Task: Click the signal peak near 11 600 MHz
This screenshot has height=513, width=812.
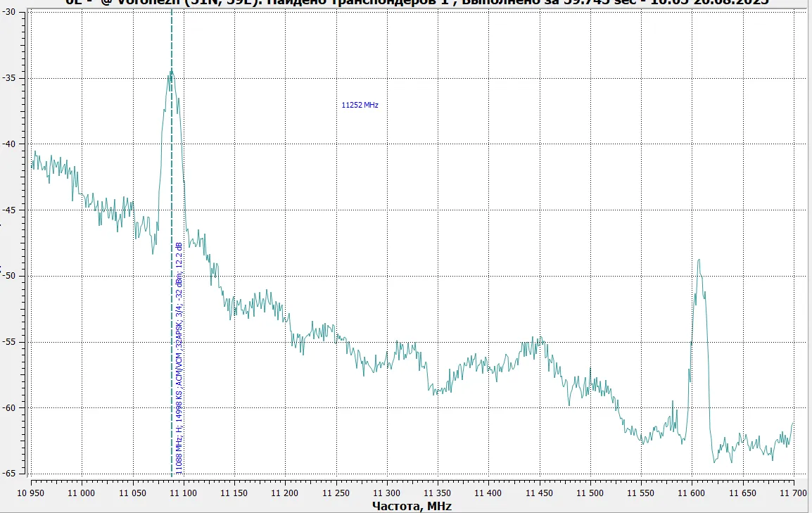Action: (699, 261)
